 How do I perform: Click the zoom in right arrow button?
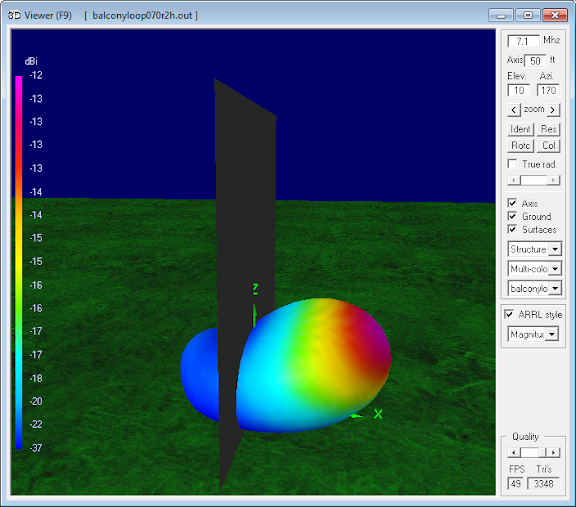(x=553, y=110)
